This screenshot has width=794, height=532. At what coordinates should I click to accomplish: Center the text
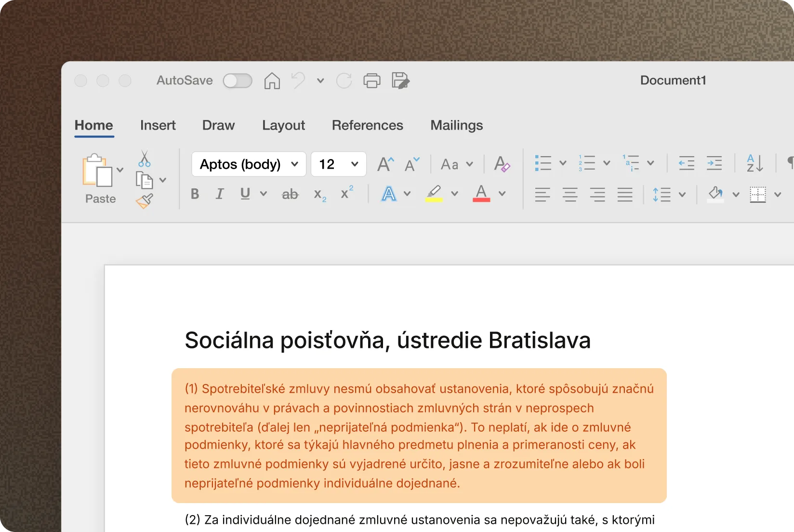pyautogui.click(x=570, y=195)
